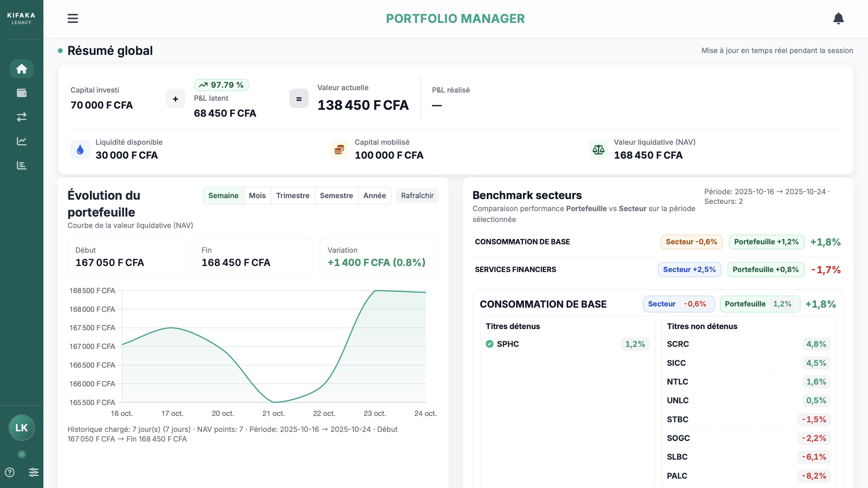
Task: Go to Home in sidebar
Action: click(22, 69)
